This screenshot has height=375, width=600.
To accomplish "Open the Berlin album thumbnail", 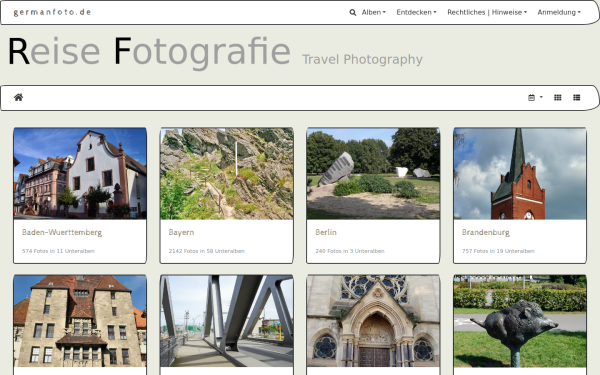I will click(x=373, y=173).
